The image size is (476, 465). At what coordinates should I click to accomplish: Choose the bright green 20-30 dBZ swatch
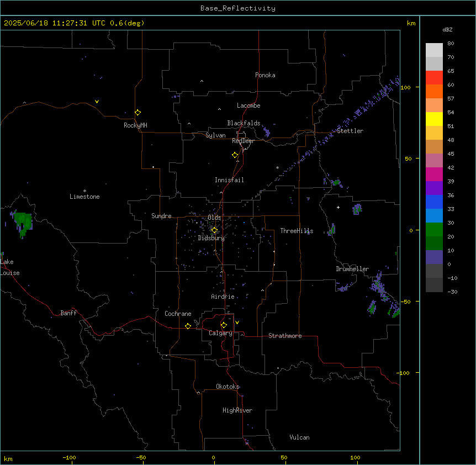(434, 230)
